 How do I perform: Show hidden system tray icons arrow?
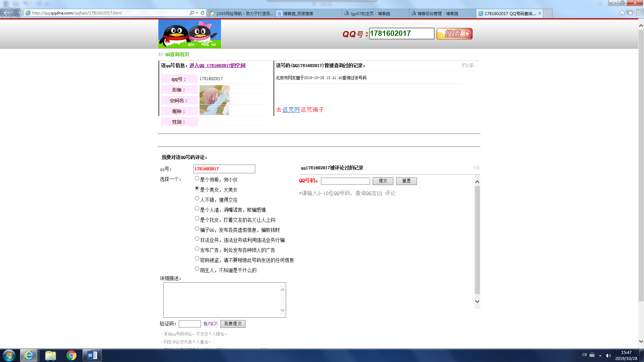pyautogui.click(x=600, y=355)
